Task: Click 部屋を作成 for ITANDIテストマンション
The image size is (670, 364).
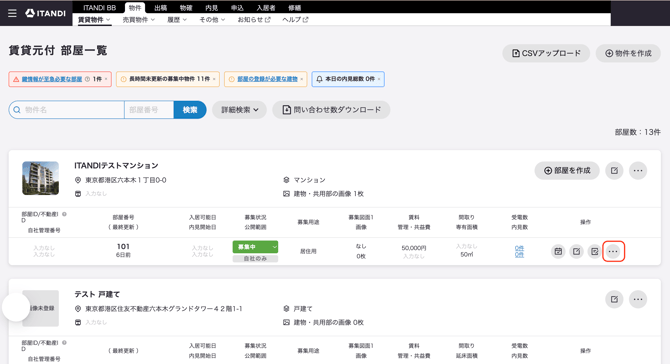Action: (x=567, y=170)
